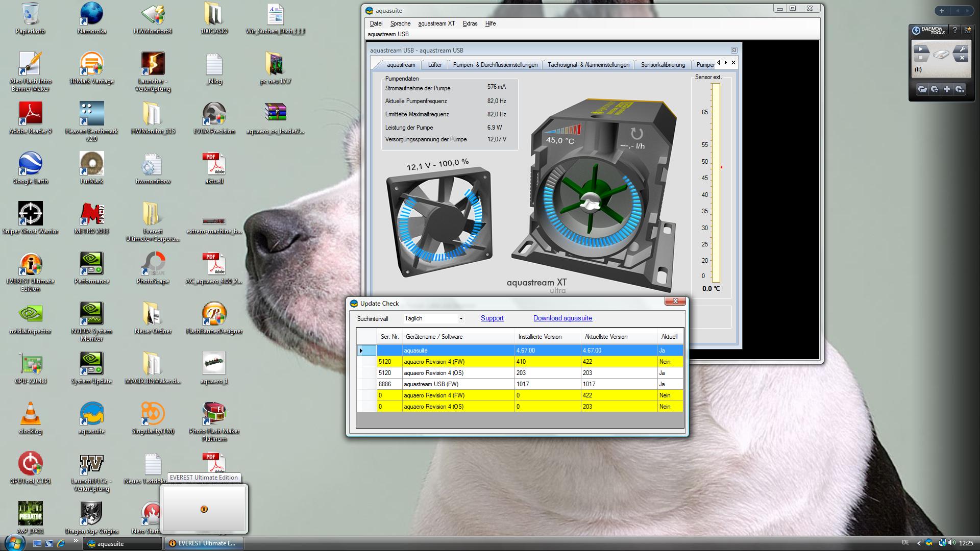The image size is (980, 551).
Task: Open the Extras menu
Action: (470, 23)
